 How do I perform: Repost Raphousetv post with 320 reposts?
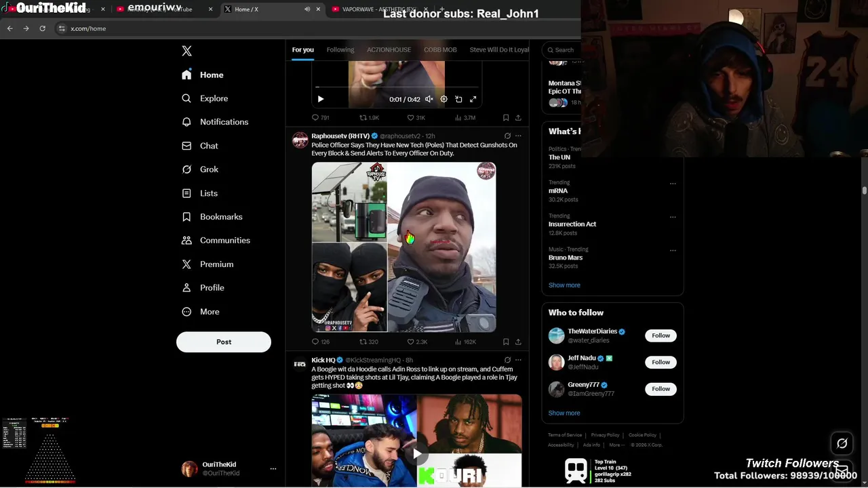[369, 342]
